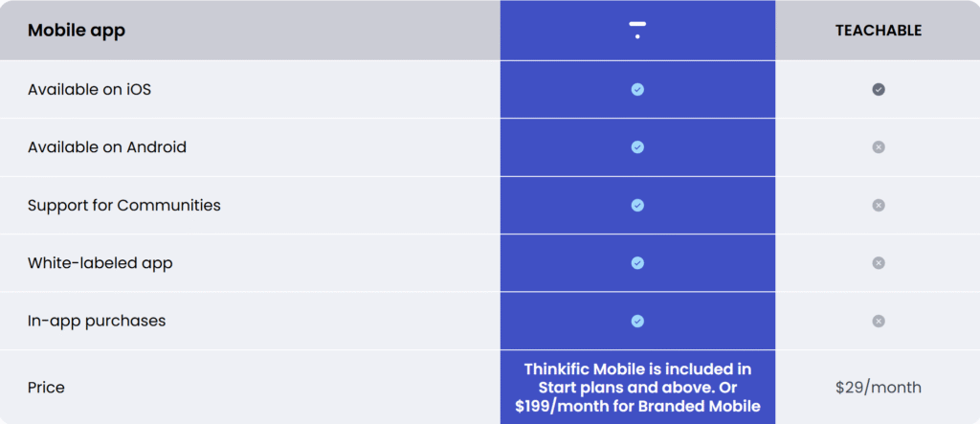Select the Available on iOS row label

click(x=89, y=89)
